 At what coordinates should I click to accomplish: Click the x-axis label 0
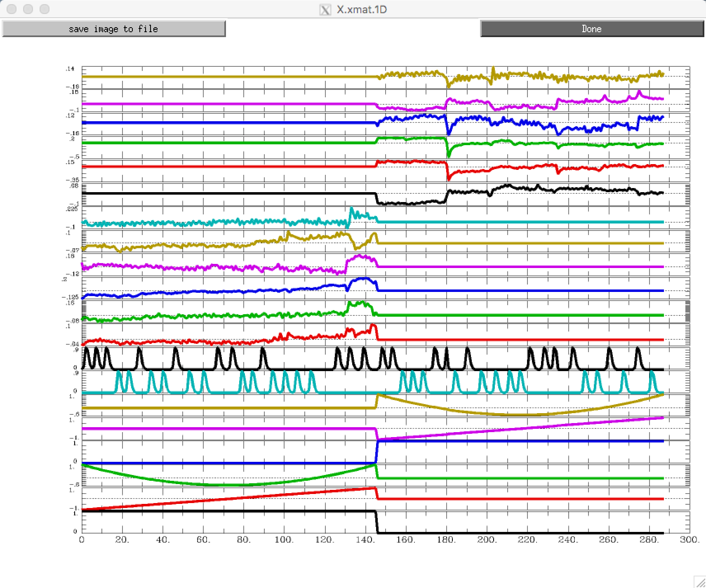(82, 539)
